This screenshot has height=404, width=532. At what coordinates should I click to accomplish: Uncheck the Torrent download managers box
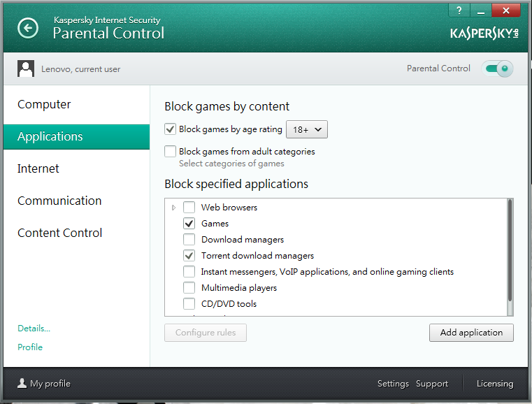coord(189,256)
